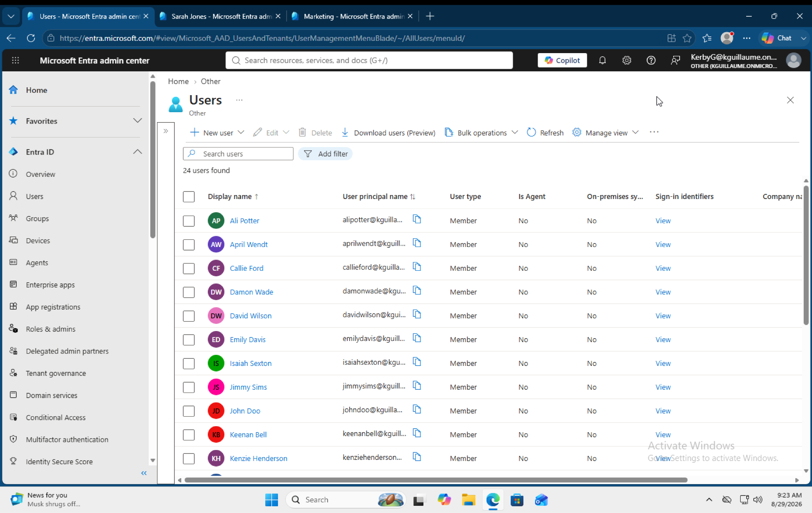Close the Users blade with X
The image size is (812, 513).
[790, 100]
